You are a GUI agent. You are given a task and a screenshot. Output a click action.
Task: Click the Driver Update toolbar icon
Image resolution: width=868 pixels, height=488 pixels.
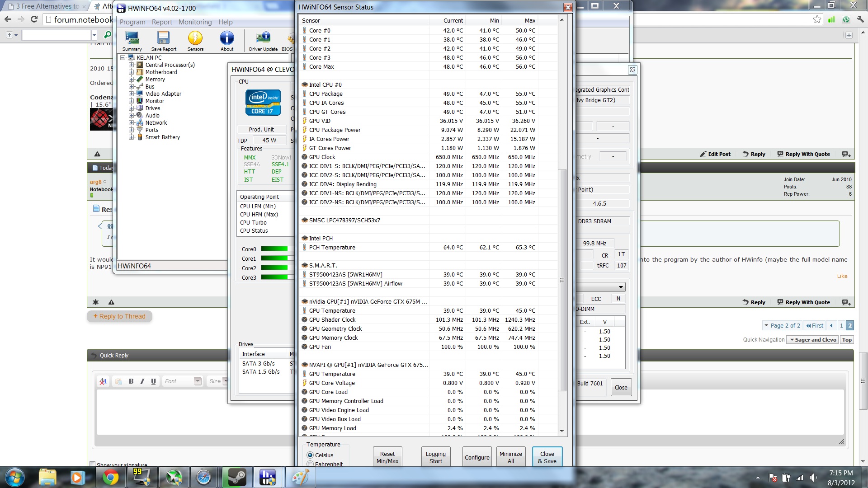coord(263,41)
